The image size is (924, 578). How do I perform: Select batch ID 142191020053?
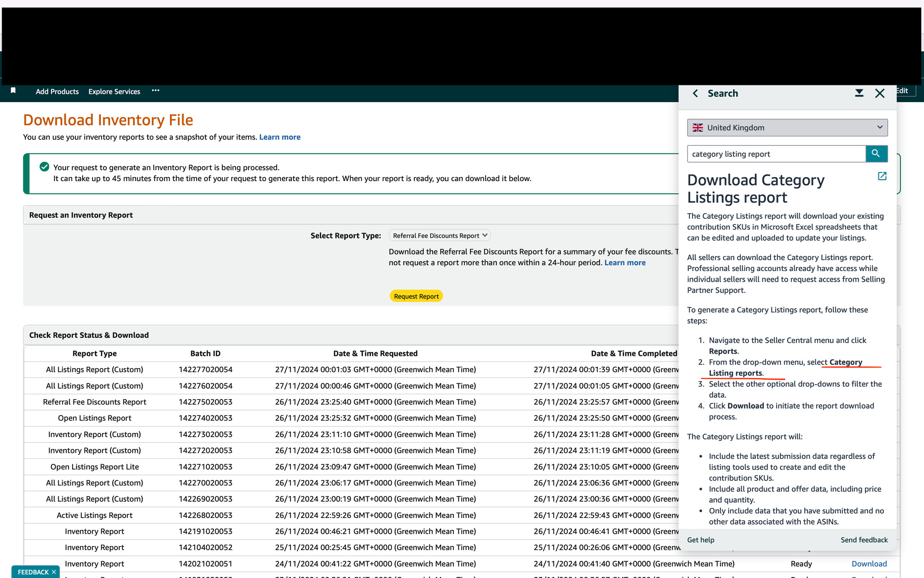pos(205,531)
